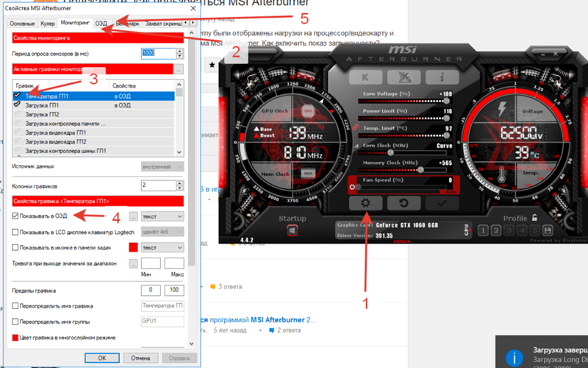Switch to Основные tab
This screenshot has height=368, width=588.
(22, 24)
